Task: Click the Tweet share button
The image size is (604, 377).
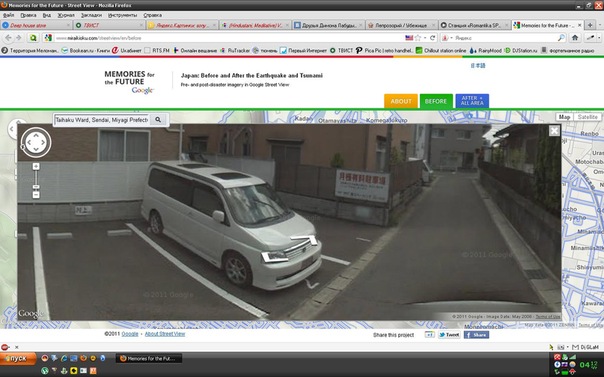Action: (x=449, y=335)
